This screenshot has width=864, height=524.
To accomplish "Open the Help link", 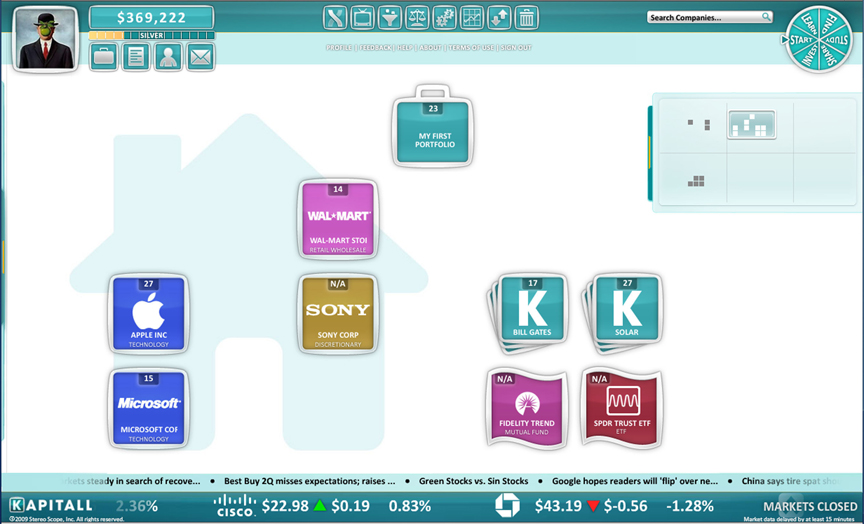I will coord(405,48).
